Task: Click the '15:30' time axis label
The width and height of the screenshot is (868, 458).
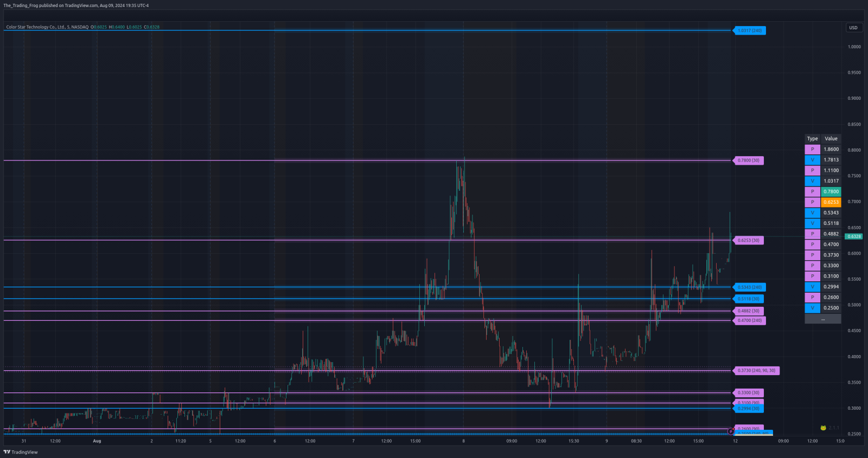Action: (x=573, y=441)
